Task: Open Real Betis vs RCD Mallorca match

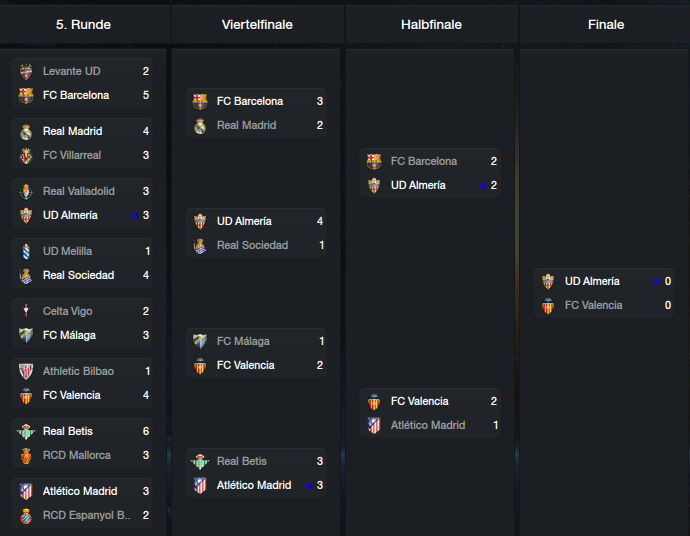Action: (82, 443)
